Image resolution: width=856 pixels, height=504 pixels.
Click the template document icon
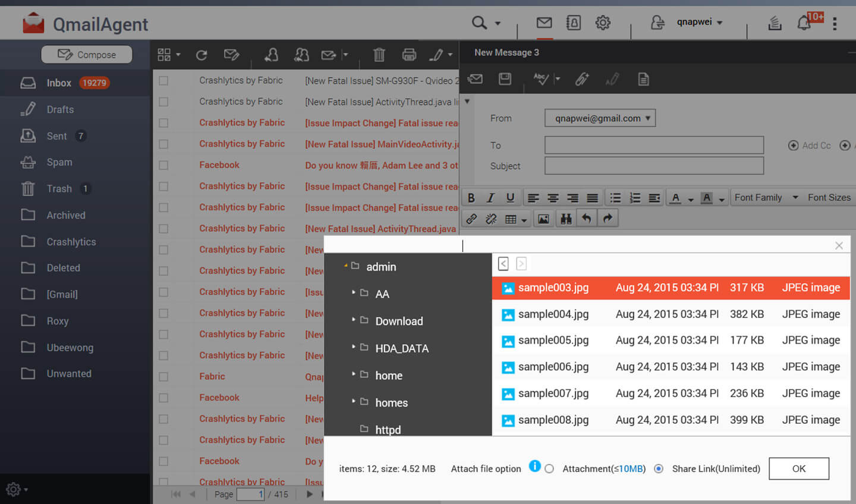643,79
